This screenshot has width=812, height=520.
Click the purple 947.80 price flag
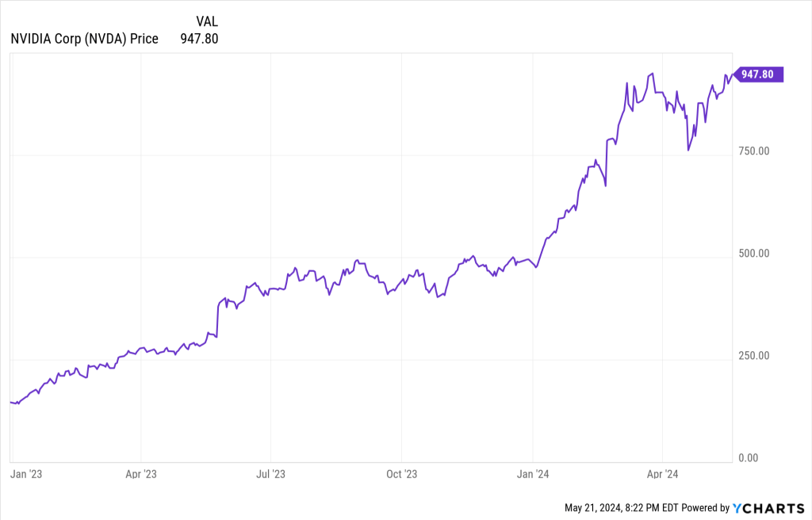(x=758, y=75)
